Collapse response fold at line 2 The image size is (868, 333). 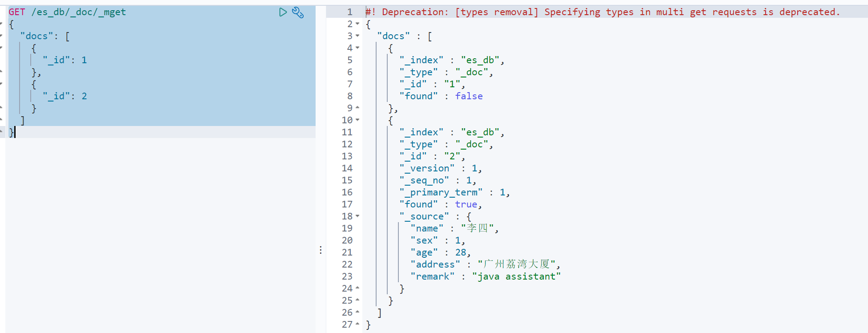pyautogui.click(x=357, y=24)
